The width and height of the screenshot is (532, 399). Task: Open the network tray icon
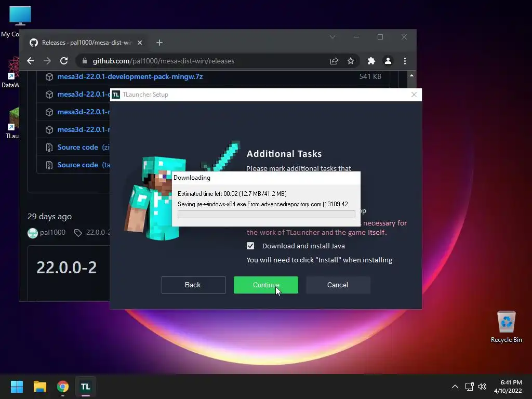click(x=470, y=387)
